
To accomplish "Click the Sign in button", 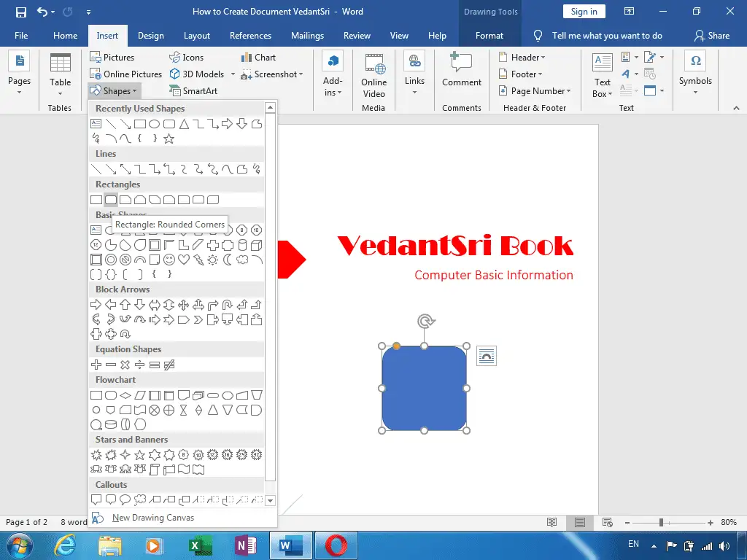I will click(584, 12).
